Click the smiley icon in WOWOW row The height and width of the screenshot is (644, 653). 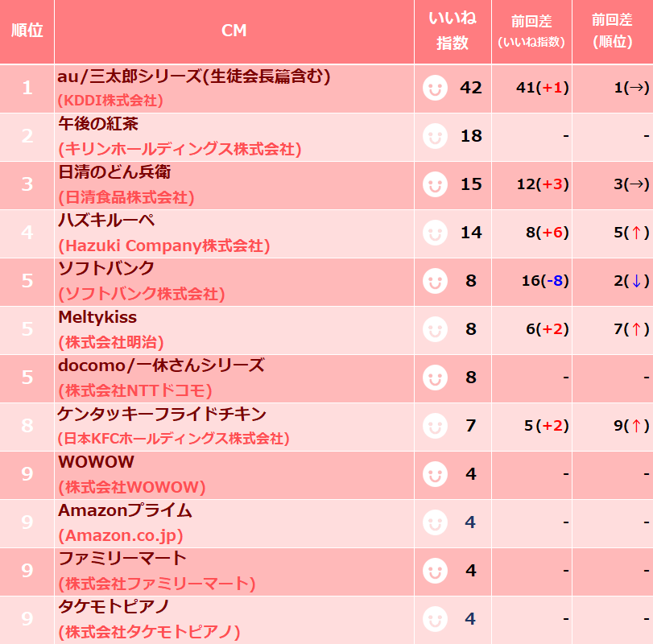click(x=435, y=474)
